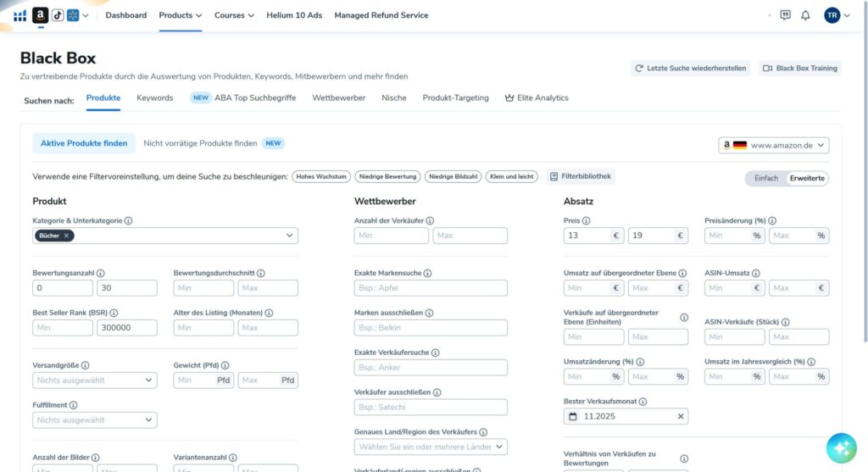
Task: Switch to the Keywords tab
Action: point(155,98)
